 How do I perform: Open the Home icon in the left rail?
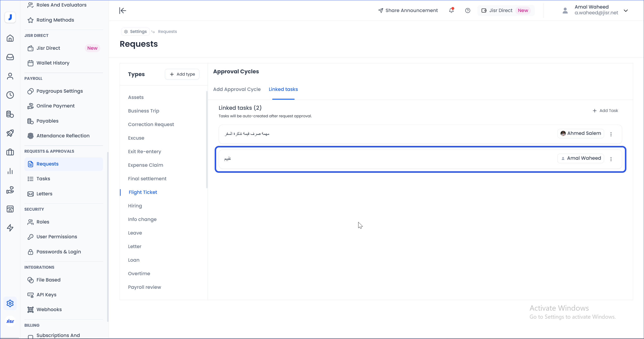coord(10,38)
